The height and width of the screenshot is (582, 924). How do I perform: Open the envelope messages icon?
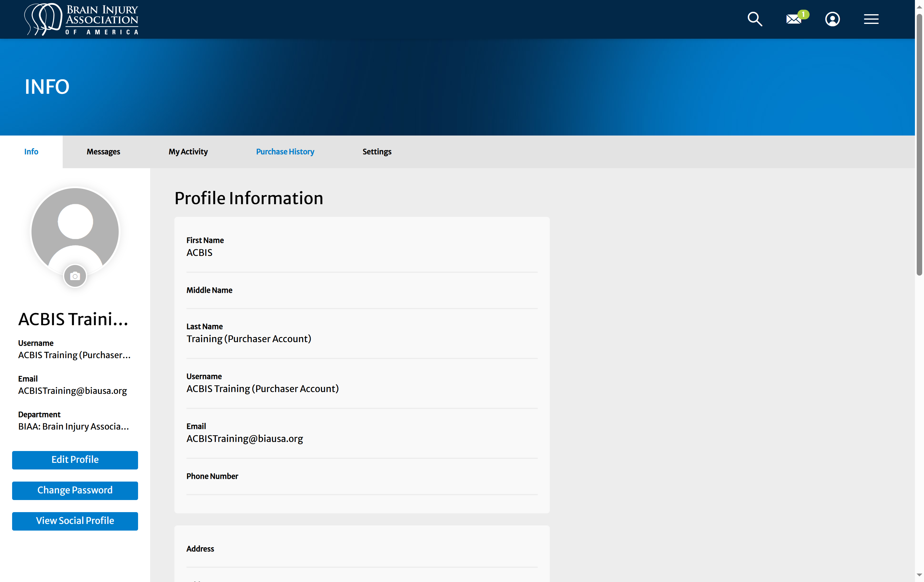point(794,19)
